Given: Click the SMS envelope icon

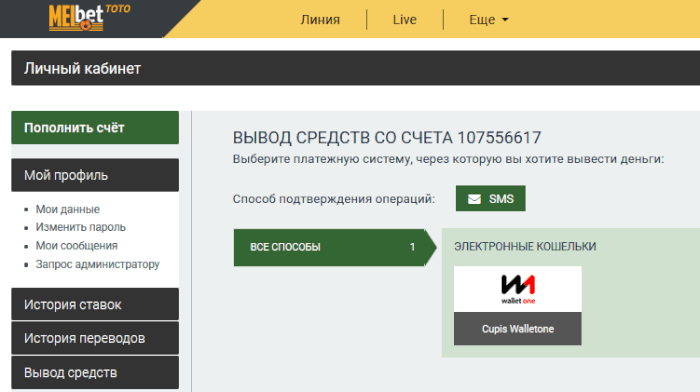Looking at the screenshot, I should [x=474, y=199].
